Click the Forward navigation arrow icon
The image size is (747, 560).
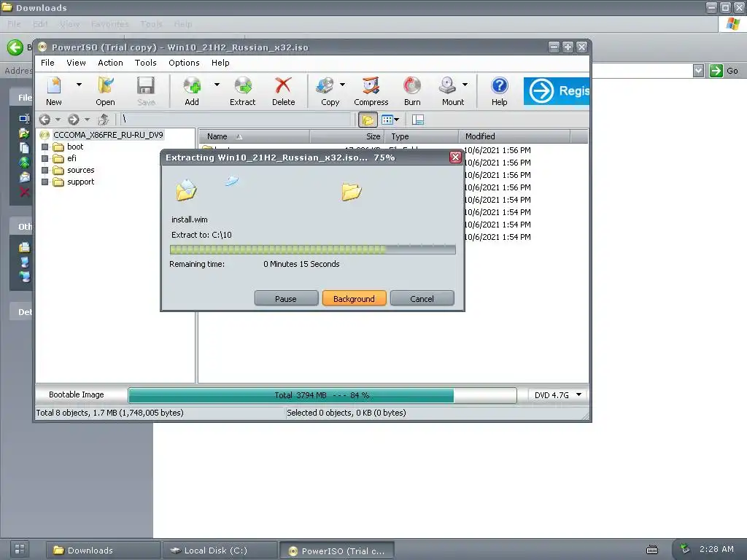tap(74, 120)
